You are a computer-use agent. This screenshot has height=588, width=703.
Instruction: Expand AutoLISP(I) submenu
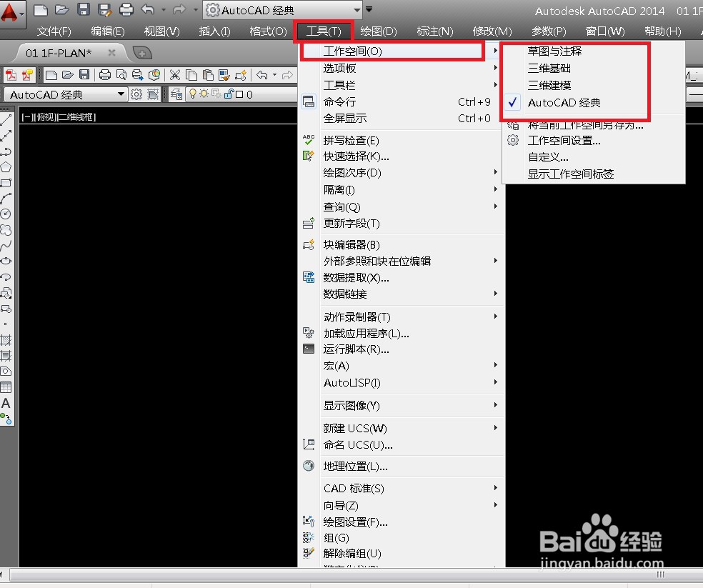pyautogui.click(x=401, y=382)
